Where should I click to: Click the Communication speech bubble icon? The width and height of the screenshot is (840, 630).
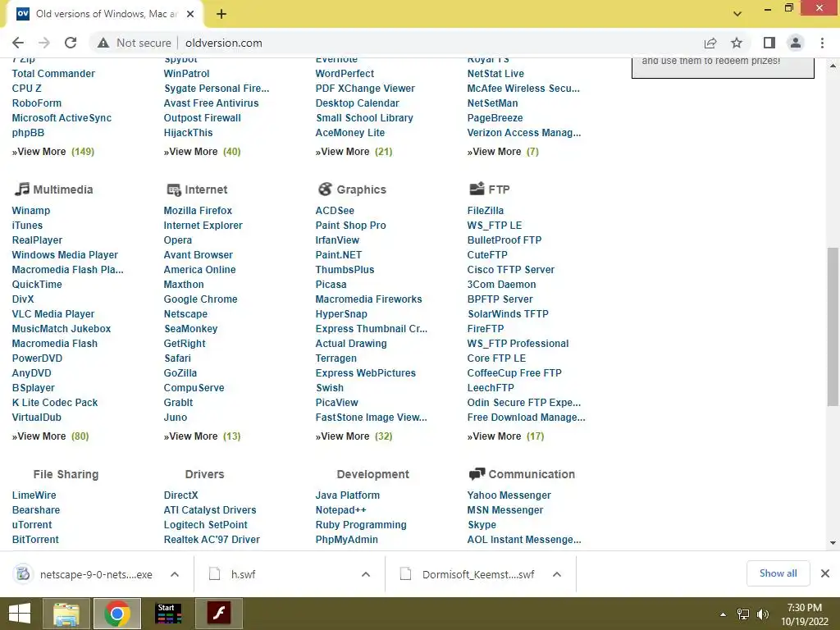point(477,473)
